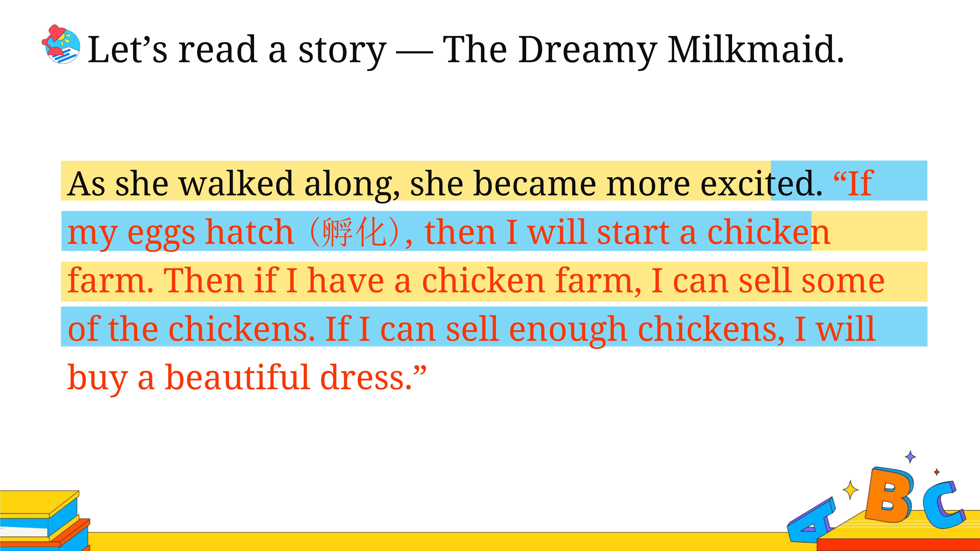Click the phrase 'my eggs hatch'
980x551 pixels.
click(x=180, y=232)
